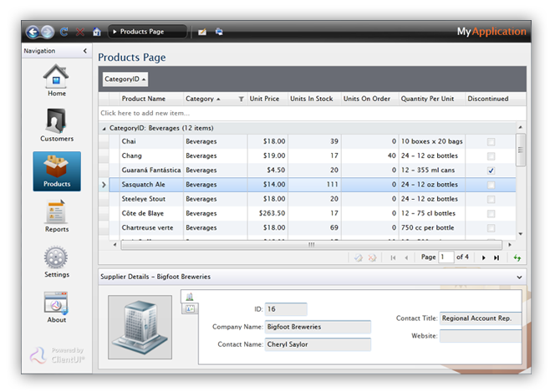Sort by Units On Order column header
The width and height of the screenshot is (550, 392).
pyautogui.click(x=369, y=99)
